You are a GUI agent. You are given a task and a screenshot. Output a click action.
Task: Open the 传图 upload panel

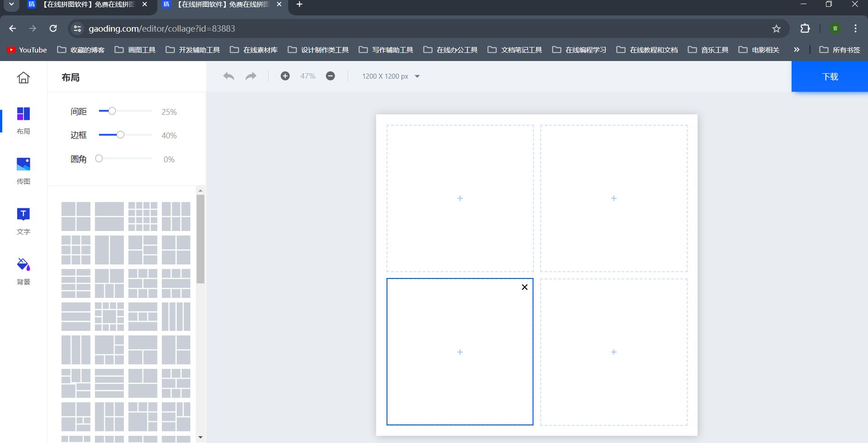24,171
